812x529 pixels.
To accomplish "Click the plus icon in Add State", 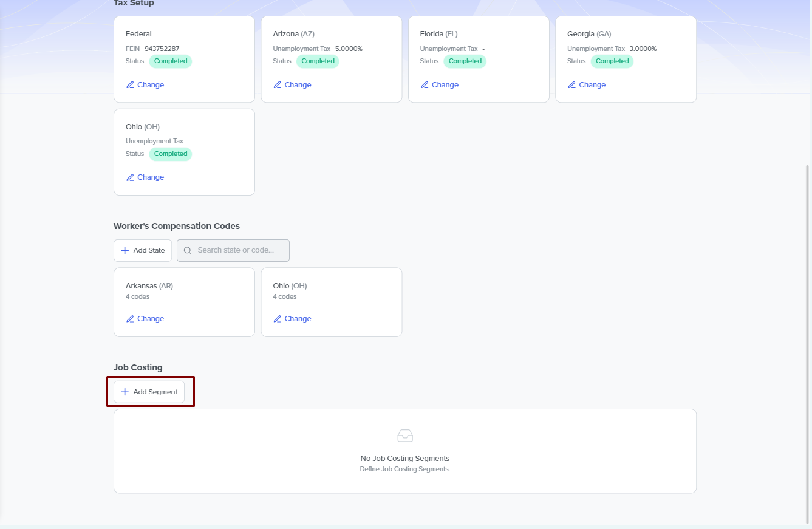I will (x=125, y=250).
